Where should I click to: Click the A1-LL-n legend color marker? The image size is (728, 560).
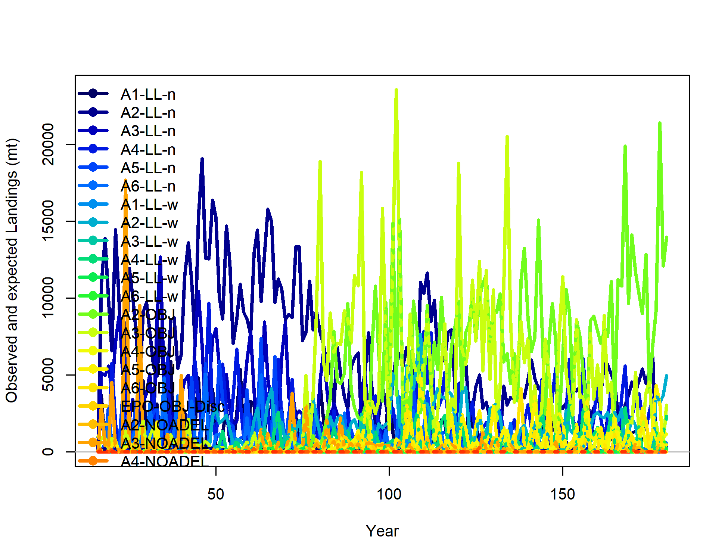coord(93,93)
